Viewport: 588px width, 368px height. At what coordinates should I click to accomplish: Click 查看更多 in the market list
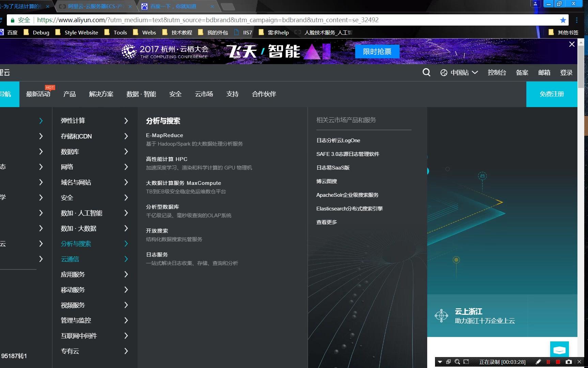pyautogui.click(x=327, y=222)
